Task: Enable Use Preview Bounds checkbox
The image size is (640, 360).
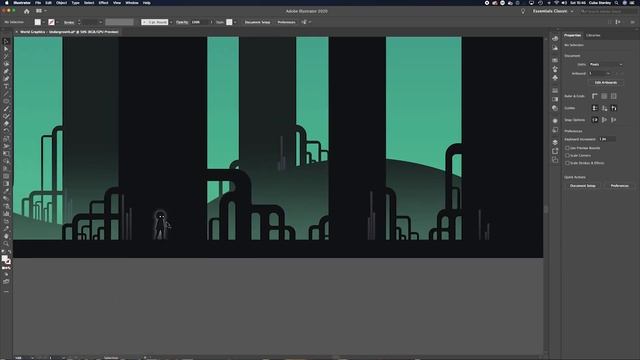Action: (x=567, y=148)
